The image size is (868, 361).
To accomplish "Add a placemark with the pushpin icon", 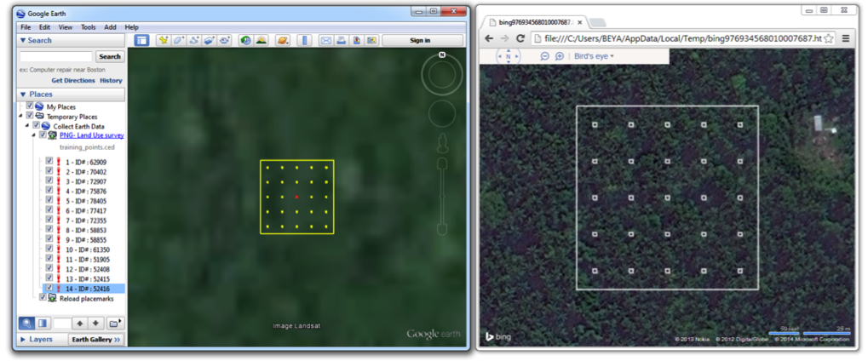I will coord(163,40).
